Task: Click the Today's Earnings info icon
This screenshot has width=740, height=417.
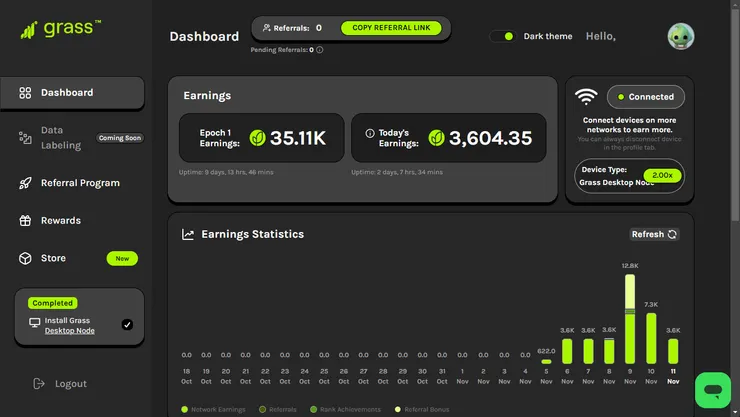Action: click(x=370, y=133)
